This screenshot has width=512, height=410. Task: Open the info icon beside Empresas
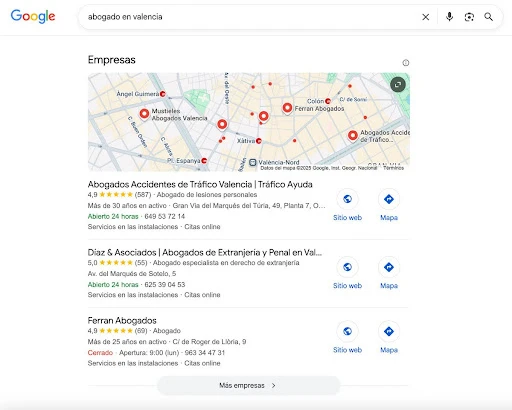point(406,63)
